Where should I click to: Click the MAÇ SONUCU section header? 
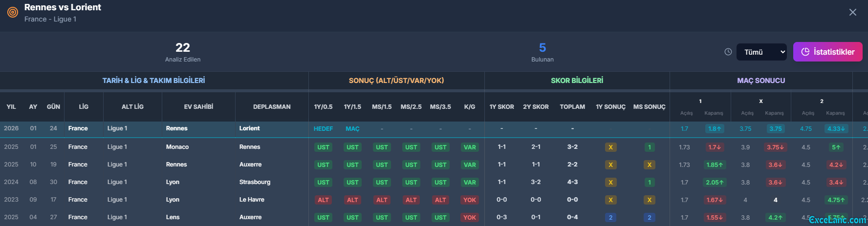coord(761,81)
